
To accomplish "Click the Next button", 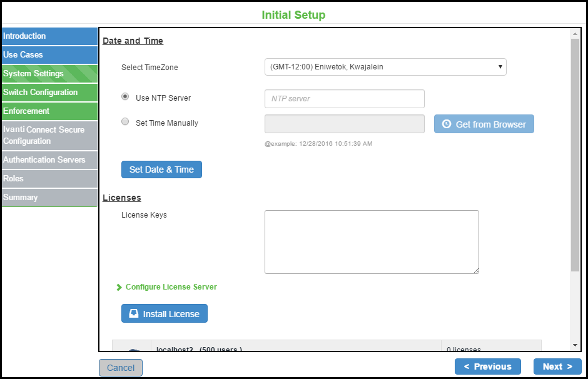I will click(x=557, y=366).
